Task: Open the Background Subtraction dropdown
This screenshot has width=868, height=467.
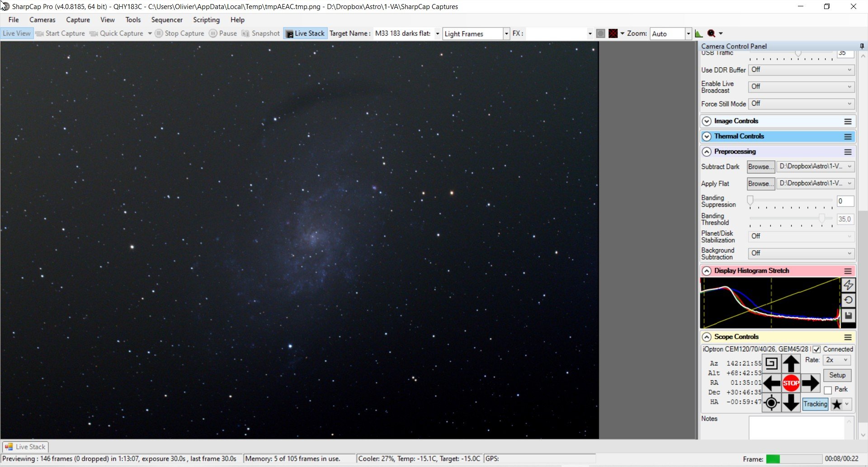Action: pos(801,253)
